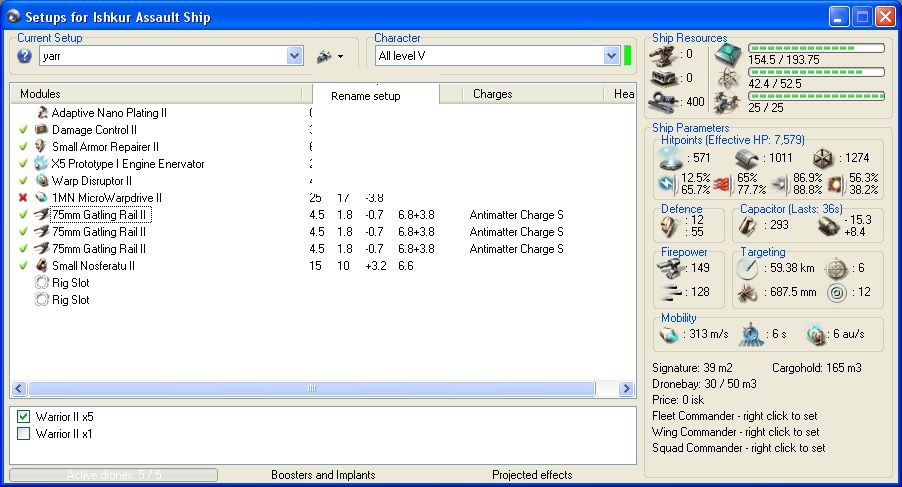Click the help question mark icon

coord(24,56)
